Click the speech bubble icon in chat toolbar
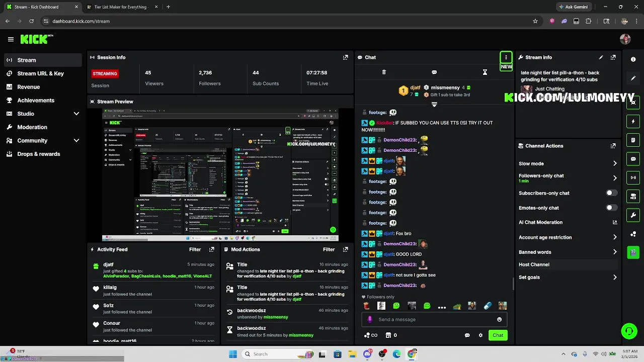Screen dimensions: 644x362 point(434,72)
